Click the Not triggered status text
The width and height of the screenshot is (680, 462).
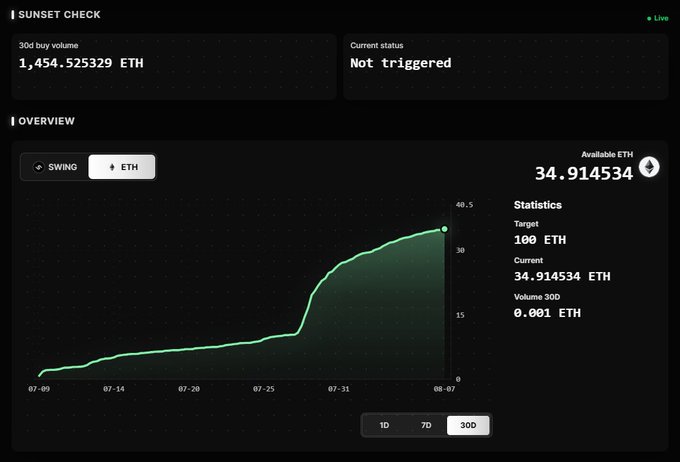coord(401,63)
